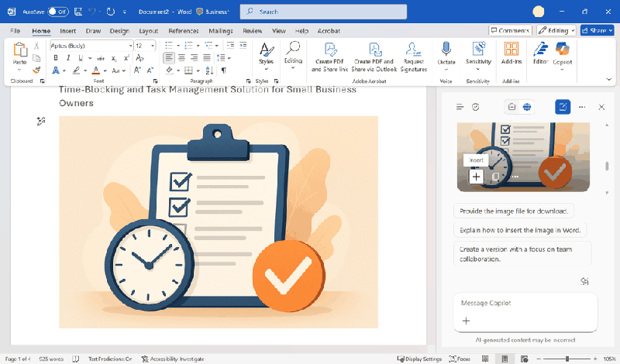Click the bullets list icon
This screenshot has width=620, height=364.
[x=169, y=46]
